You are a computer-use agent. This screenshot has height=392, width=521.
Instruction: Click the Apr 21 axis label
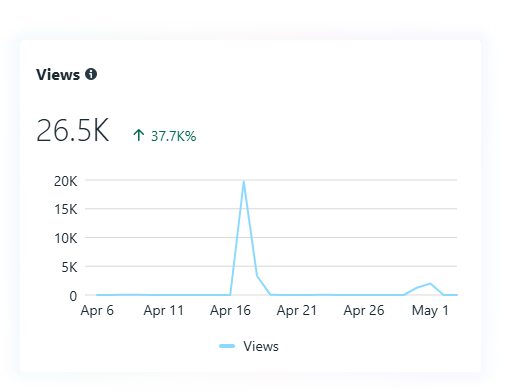coord(297,311)
